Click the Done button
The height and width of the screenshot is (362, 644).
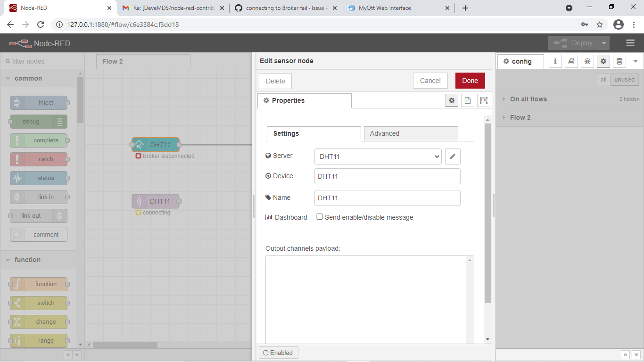470,81
